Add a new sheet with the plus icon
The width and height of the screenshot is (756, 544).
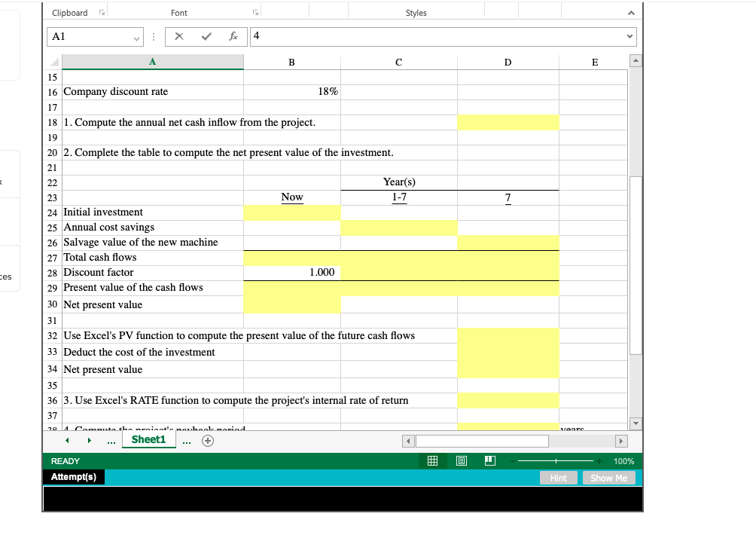206,439
